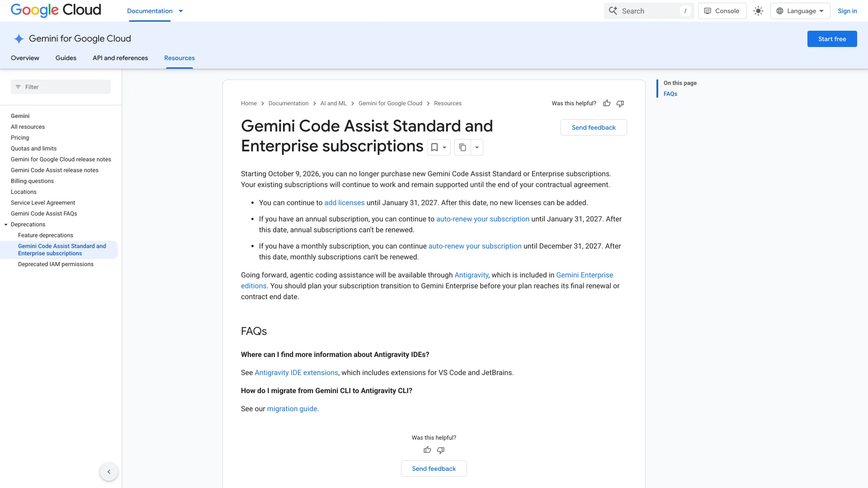Select the Resources tab
The width and height of the screenshot is (868, 488).
[179, 58]
